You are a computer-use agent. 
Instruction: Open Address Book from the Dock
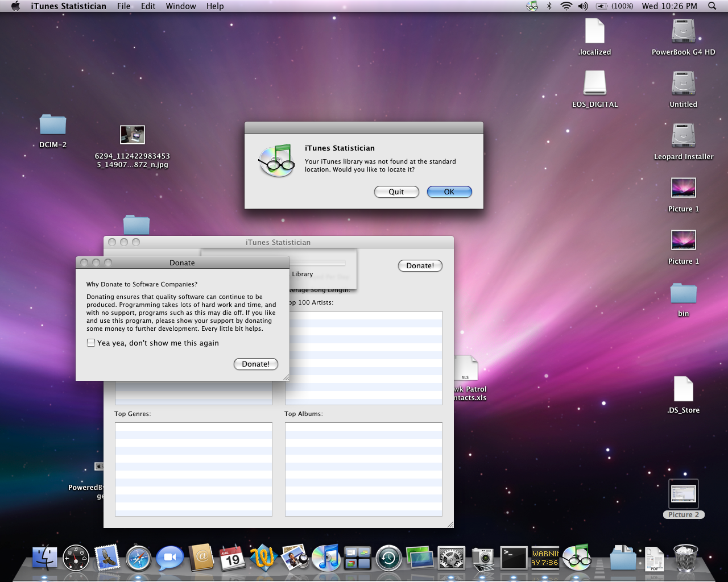coord(201,558)
